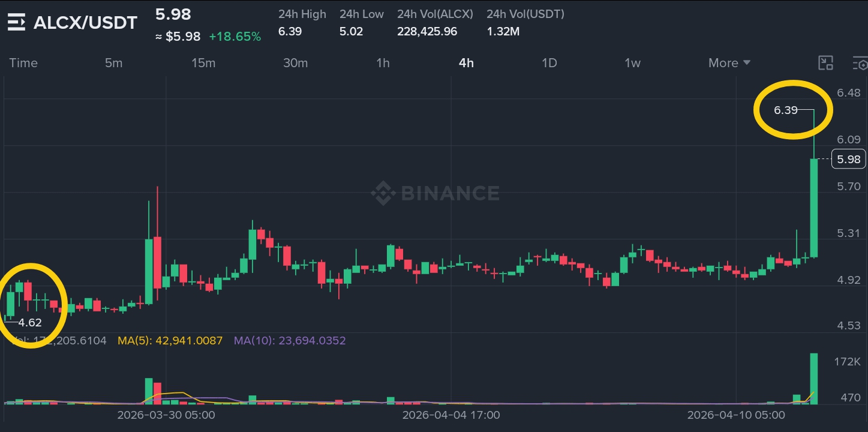Open the chart layout icon

pyautogui.click(x=826, y=63)
